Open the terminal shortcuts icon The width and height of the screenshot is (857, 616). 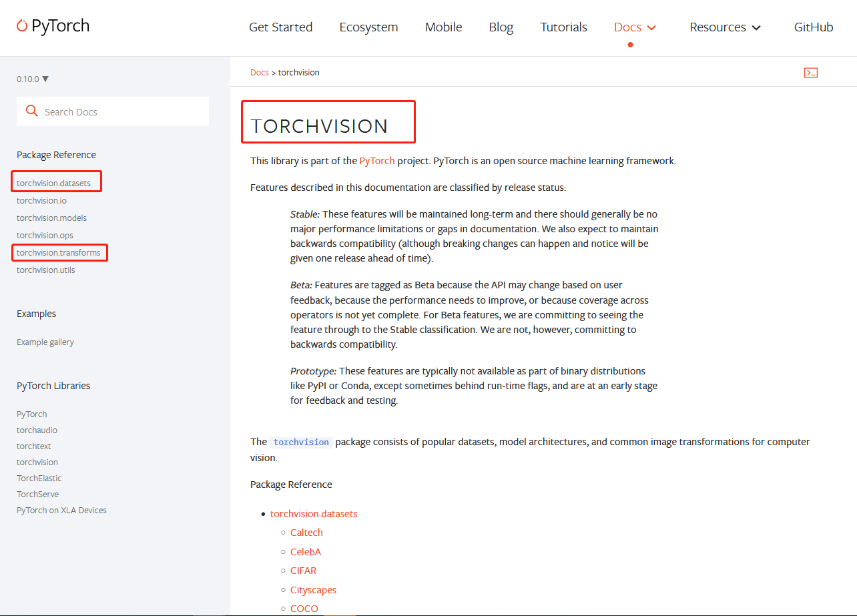click(811, 73)
